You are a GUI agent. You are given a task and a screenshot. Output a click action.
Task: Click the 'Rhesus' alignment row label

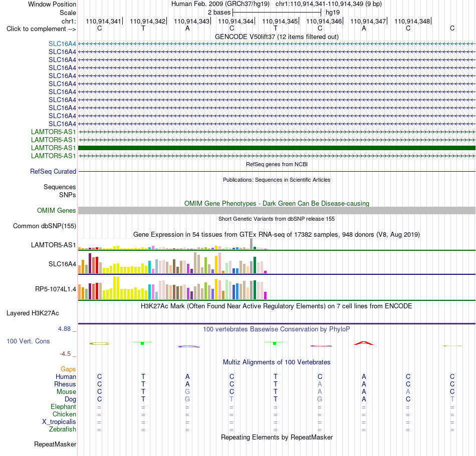click(65, 384)
